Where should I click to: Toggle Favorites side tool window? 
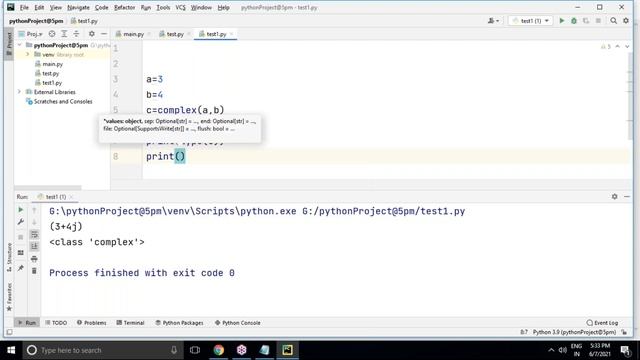pyautogui.click(x=9, y=297)
